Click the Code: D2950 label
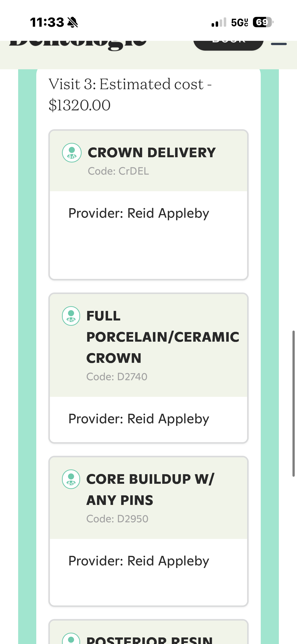Screen dimensions: 297x644 pyautogui.click(x=117, y=519)
